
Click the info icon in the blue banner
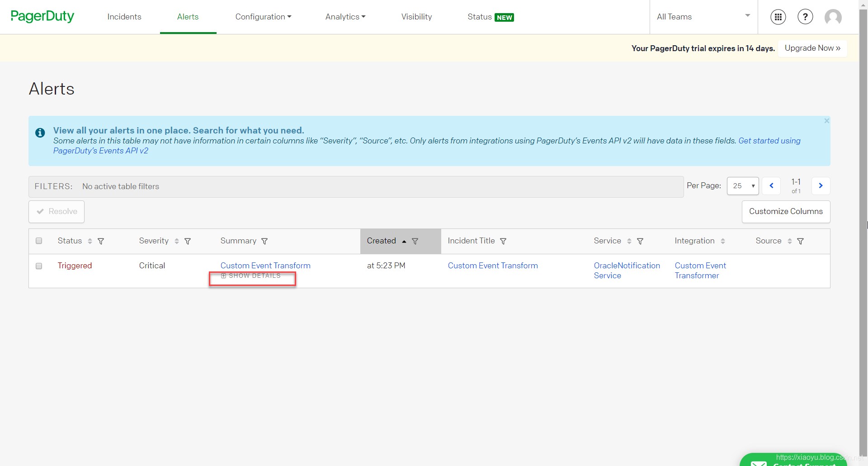click(x=40, y=133)
